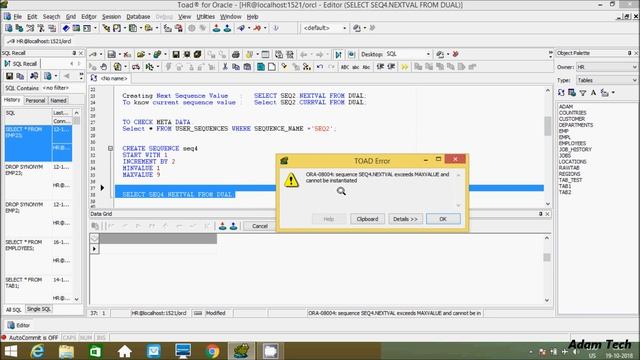Select the Single SQL tab
The width and height of the screenshot is (640, 360).
pyautogui.click(x=39, y=309)
